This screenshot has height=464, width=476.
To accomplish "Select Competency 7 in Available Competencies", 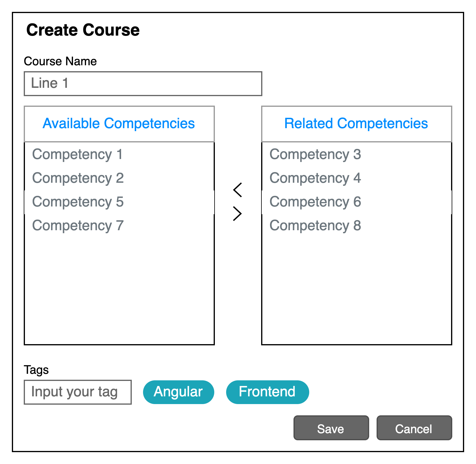I will pyautogui.click(x=78, y=225).
